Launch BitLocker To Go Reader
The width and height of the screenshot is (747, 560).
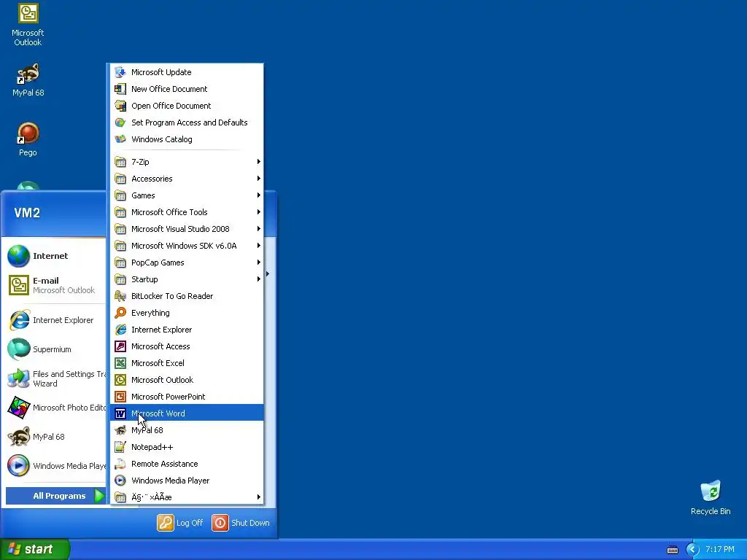click(186, 296)
